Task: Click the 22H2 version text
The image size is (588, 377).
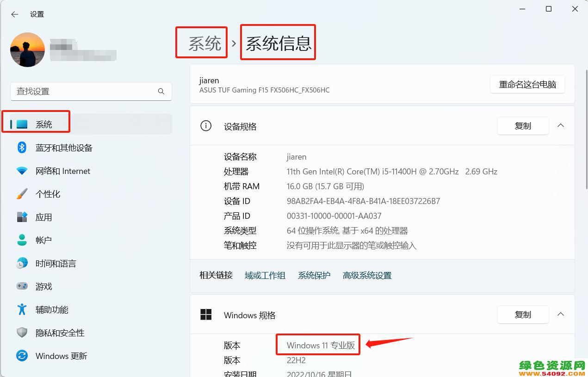Action: [296, 360]
